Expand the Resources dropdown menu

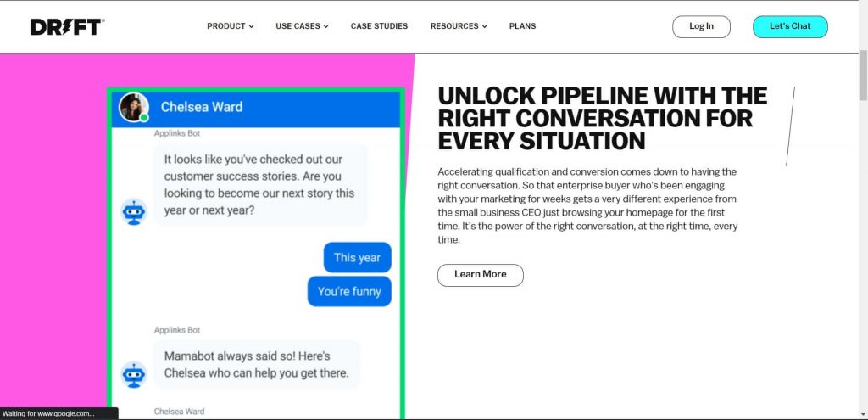[x=459, y=26]
